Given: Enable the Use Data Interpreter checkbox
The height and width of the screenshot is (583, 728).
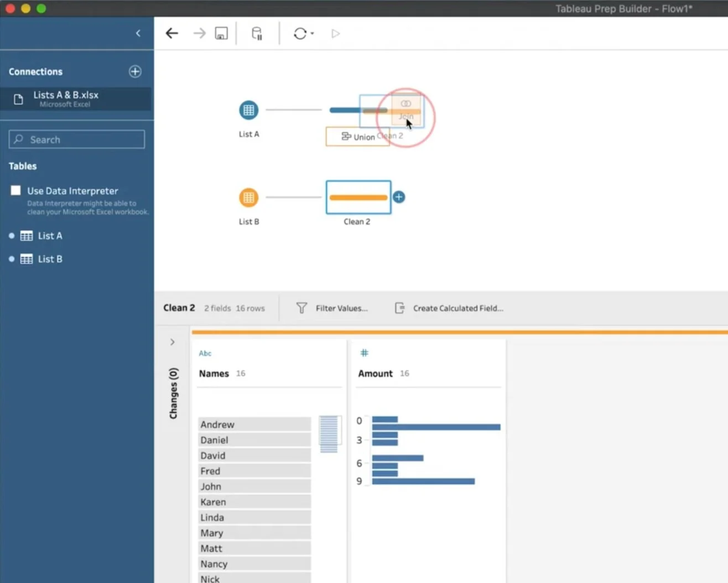Looking at the screenshot, I should [15, 190].
